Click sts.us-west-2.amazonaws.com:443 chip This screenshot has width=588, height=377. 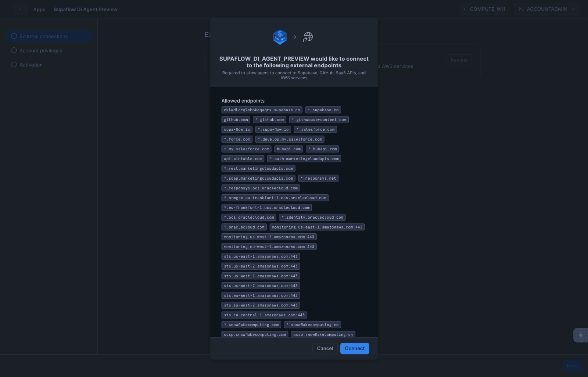pyautogui.click(x=261, y=286)
